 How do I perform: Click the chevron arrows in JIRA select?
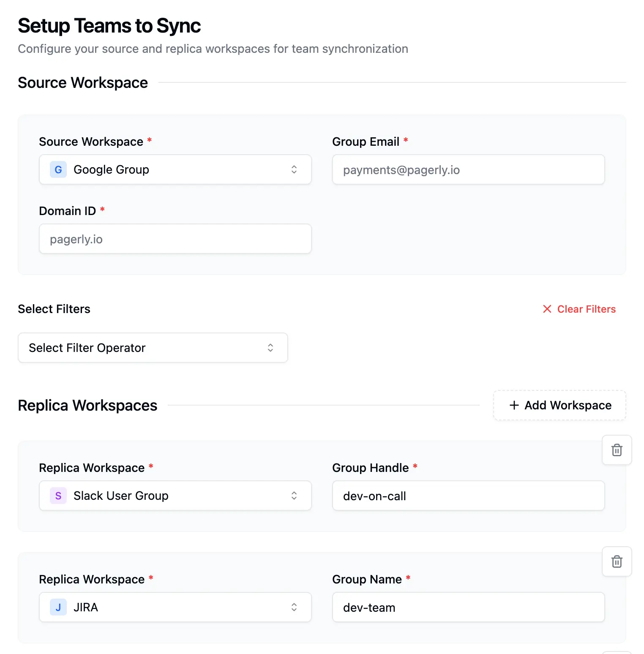click(294, 608)
